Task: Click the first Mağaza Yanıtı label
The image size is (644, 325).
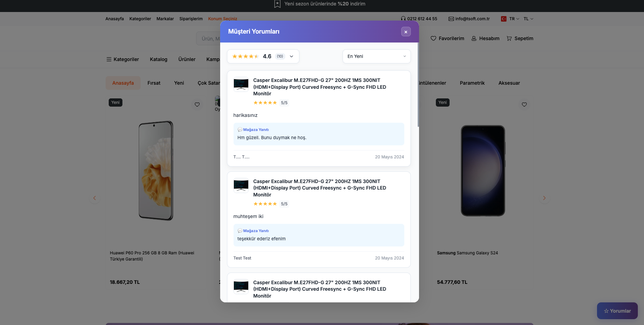Action: pyautogui.click(x=256, y=130)
